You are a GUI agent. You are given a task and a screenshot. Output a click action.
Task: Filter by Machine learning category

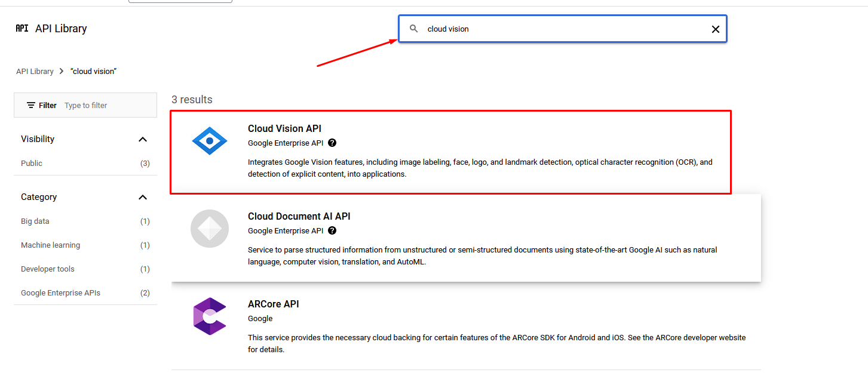(50, 245)
